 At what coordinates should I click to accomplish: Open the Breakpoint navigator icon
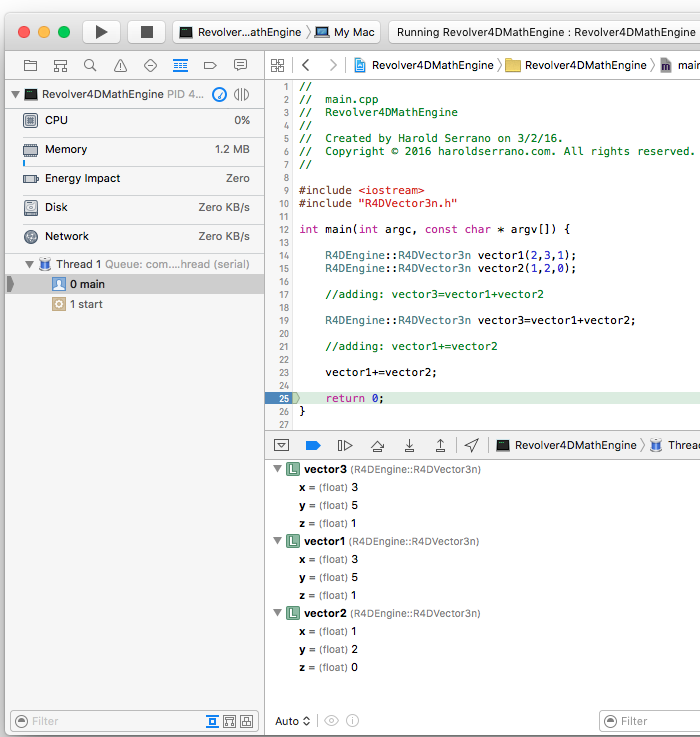210,65
